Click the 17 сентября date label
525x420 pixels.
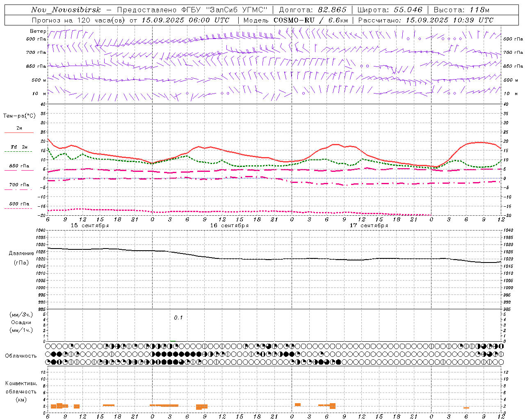point(369,226)
